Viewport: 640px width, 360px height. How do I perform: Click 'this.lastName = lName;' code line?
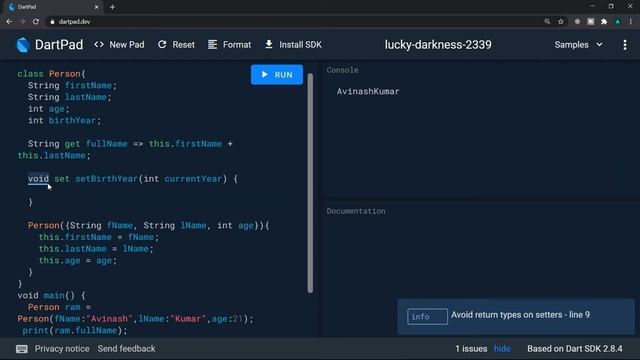pos(96,249)
